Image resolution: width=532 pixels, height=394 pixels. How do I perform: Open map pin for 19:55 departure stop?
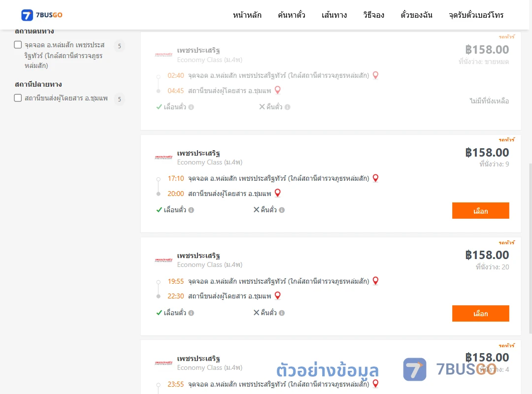[375, 281]
